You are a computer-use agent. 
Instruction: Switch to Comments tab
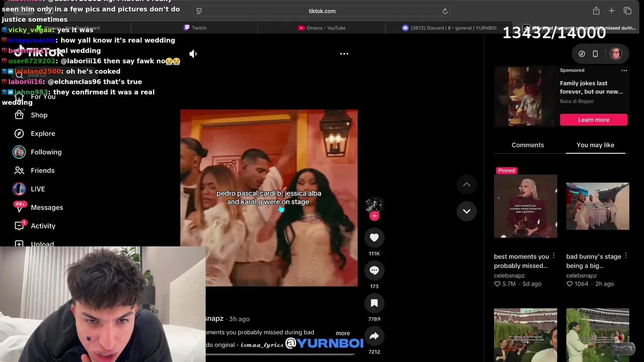528,145
